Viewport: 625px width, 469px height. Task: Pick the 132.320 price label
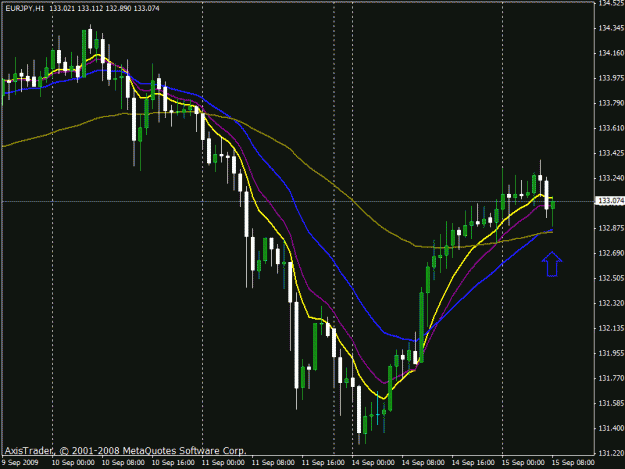611,303
